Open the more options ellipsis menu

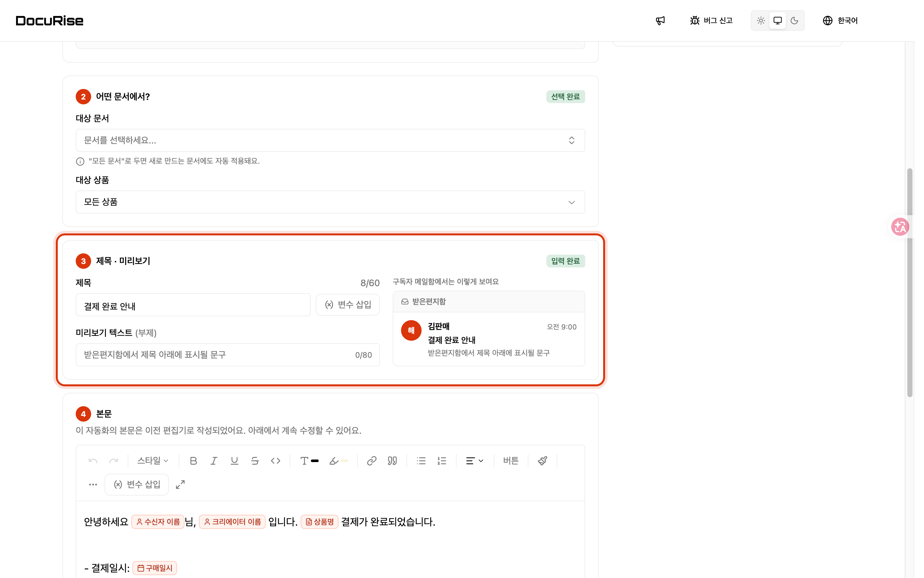coord(93,484)
